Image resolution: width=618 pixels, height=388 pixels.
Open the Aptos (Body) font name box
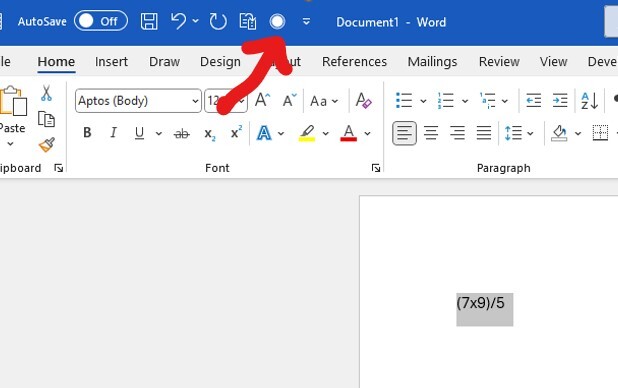(x=138, y=101)
